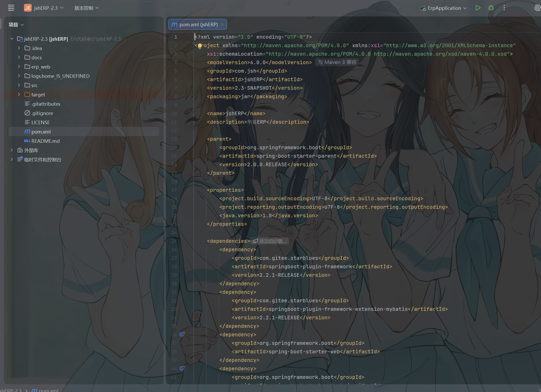The width and height of the screenshot is (541, 392).
Task: Expand the docs folder
Action: coord(19,57)
